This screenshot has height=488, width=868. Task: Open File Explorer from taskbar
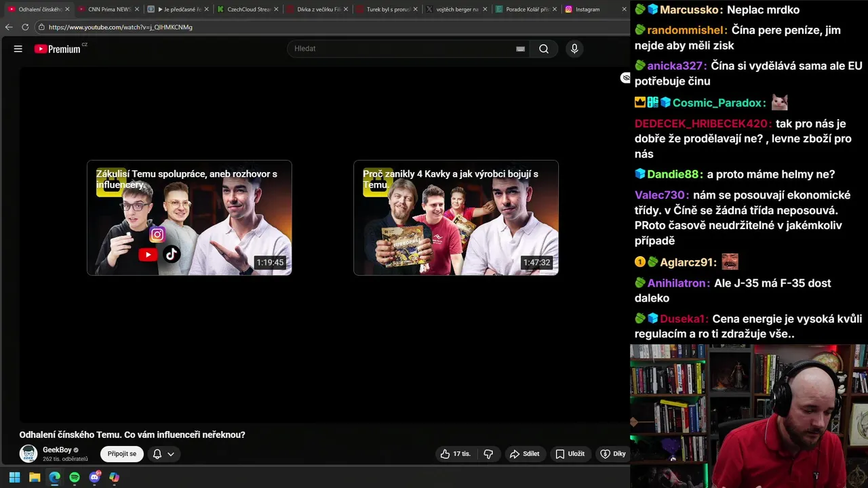click(35, 477)
